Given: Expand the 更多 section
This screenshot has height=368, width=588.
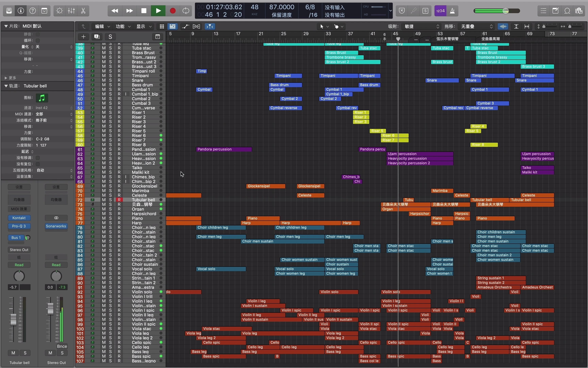Looking at the screenshot, I should [6, 78].
